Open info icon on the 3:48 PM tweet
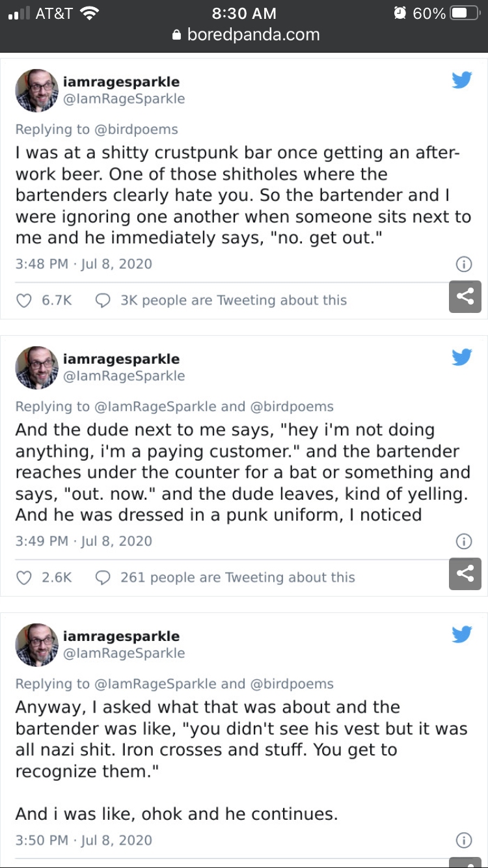Viewport: 488px width, 868px height. point(463,264)
